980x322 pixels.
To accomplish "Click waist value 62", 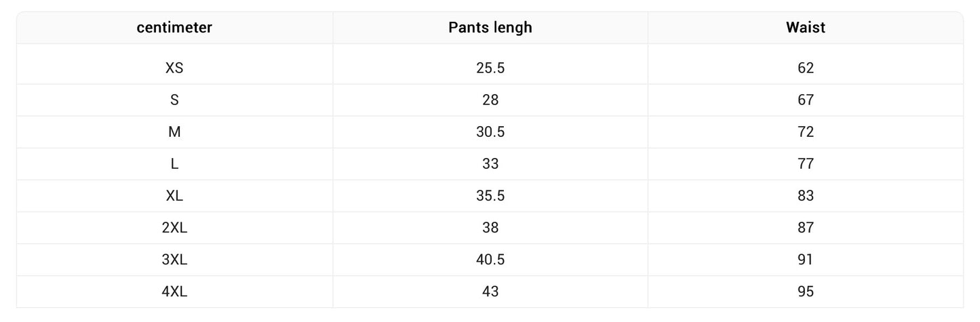I will tap(805, 68).
